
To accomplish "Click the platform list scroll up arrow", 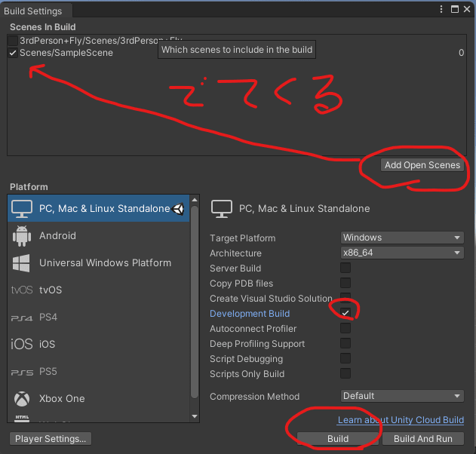I will tap(195, 200).
